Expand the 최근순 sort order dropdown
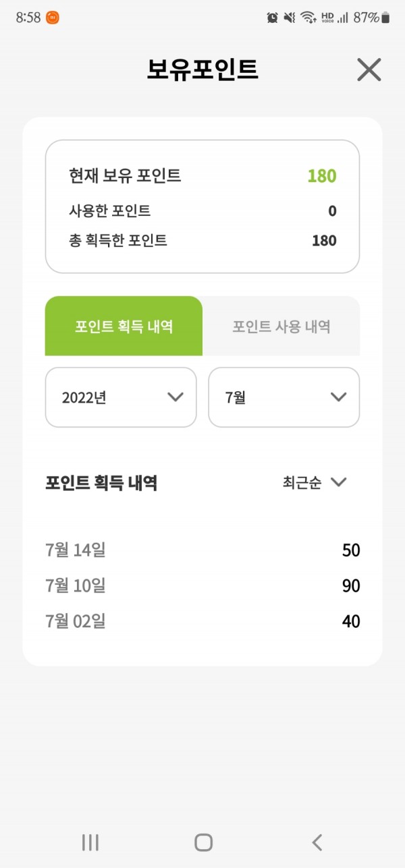Screen dimensions: 405x868 315,483
